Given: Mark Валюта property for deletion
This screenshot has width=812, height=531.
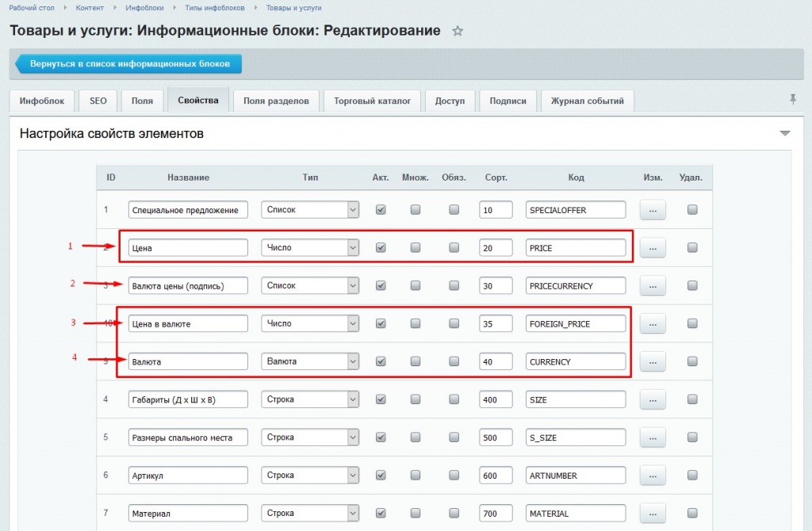Looking at the screenshot, I should [x=692, y=361].
